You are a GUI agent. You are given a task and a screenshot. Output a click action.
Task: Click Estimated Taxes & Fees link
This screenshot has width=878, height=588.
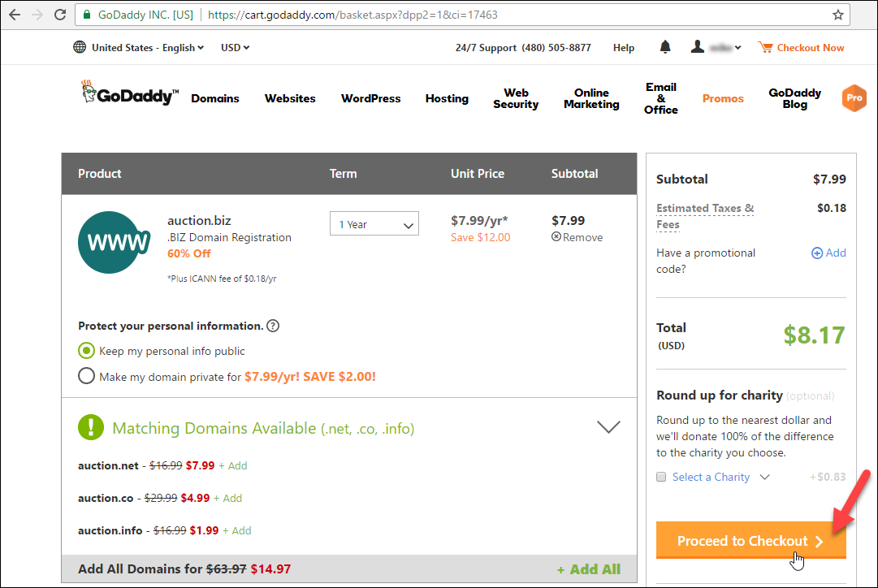pos(705,216)
